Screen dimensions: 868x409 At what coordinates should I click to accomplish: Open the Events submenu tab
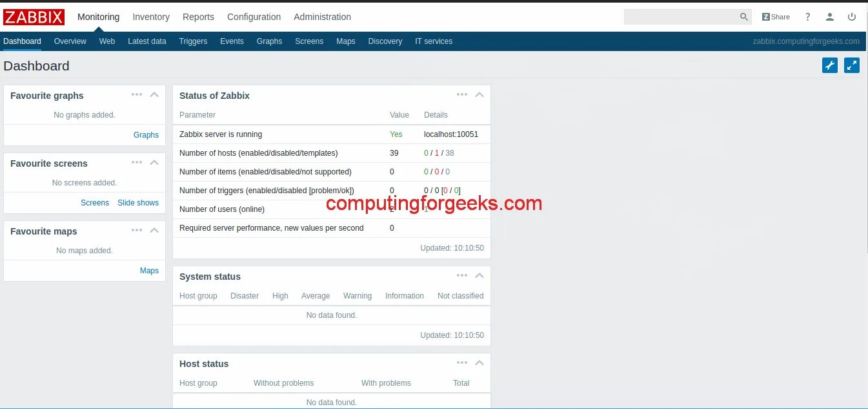[x=232, y=41]
